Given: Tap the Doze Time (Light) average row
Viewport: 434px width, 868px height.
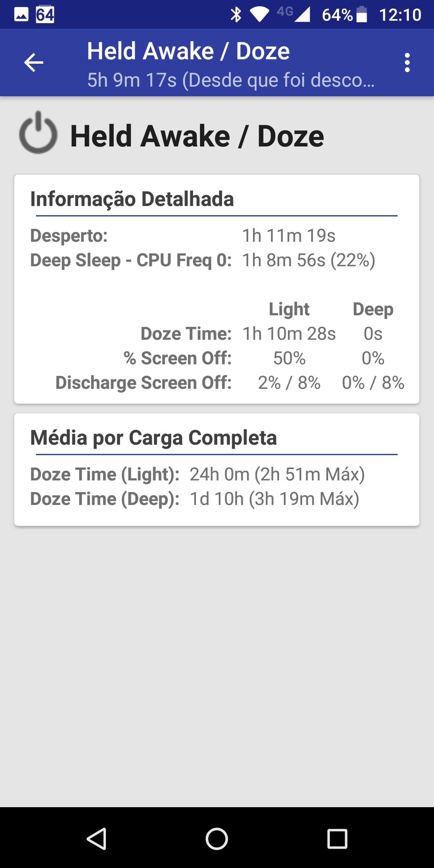Looking at the screenshot, I should [197, 474].
